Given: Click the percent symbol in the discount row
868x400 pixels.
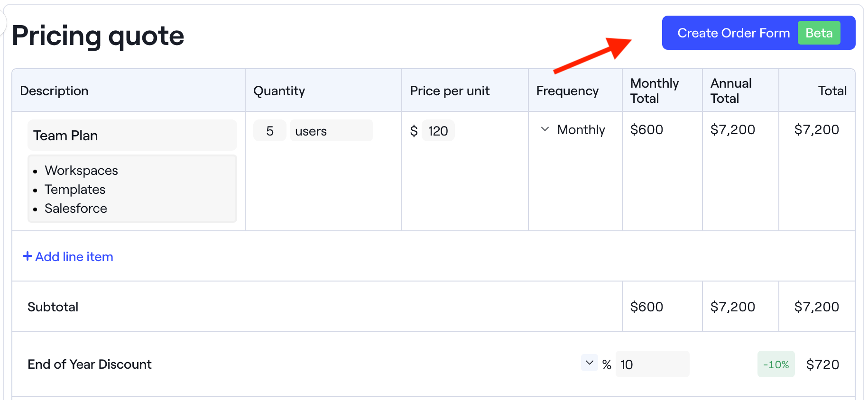Looking at the screenshot, I should (606, 364).
